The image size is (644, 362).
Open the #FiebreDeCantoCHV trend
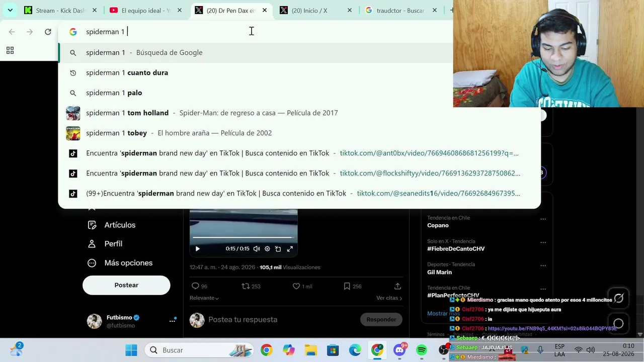456,249
